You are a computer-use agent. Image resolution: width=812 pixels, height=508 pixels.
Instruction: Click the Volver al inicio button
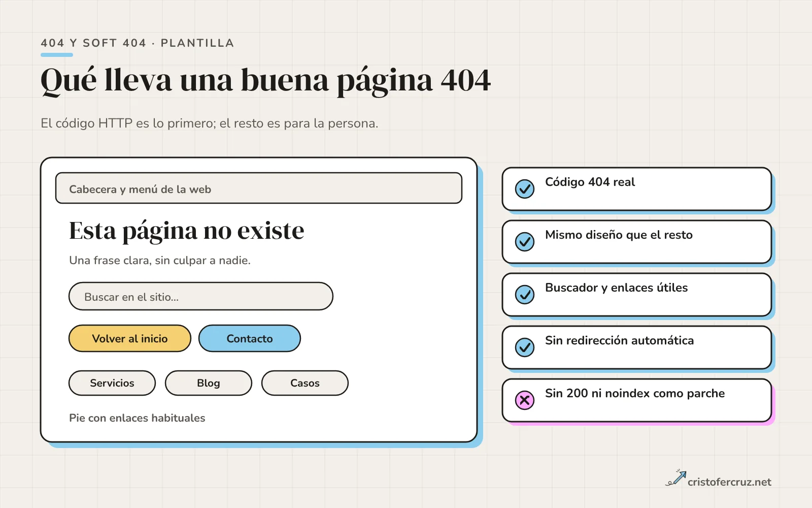pos(130,338)
